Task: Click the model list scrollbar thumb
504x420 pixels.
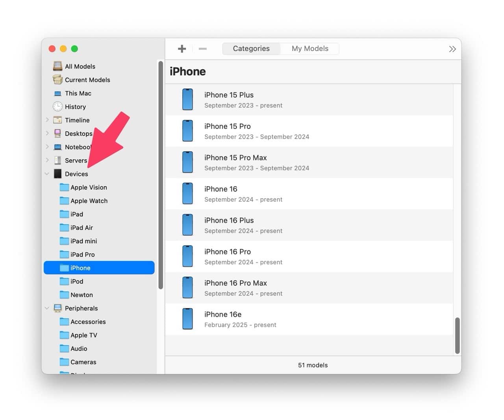Action: (x=457, y=336)
